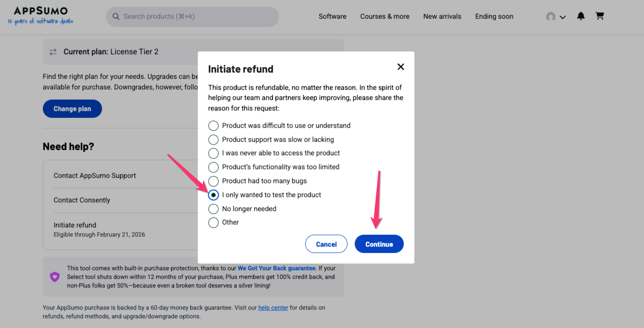Click the plan swap arrows icon

point(53,52)
